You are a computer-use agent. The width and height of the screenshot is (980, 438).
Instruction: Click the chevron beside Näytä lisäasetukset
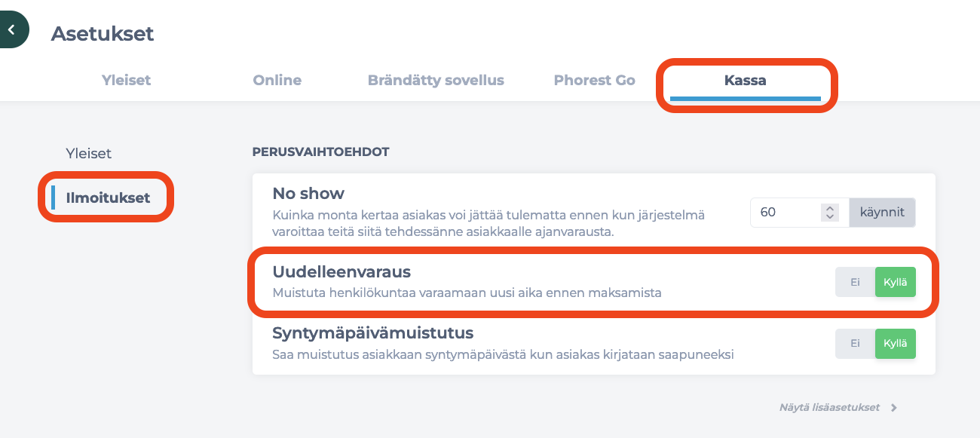click(894, 408)
